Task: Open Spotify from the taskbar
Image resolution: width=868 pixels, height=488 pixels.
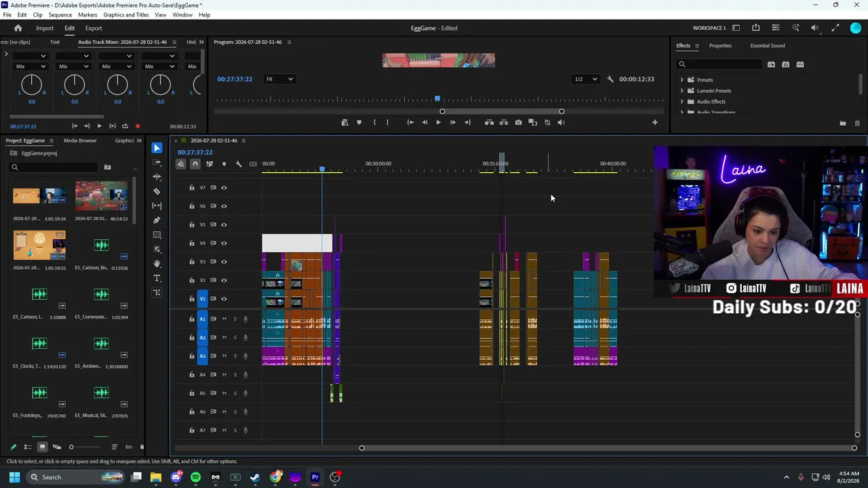Action: (x=195, y=477)
